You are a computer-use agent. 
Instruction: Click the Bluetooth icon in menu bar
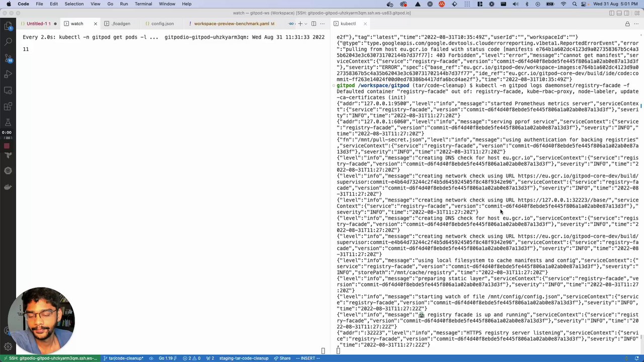coord(527,4)
